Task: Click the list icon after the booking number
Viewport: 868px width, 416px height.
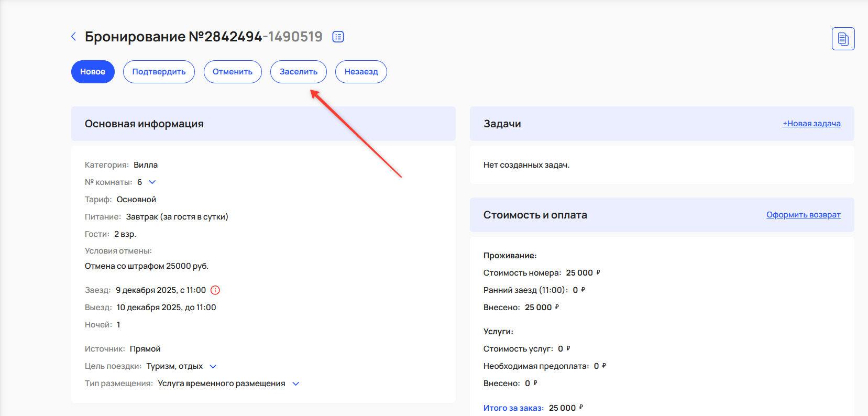Action: 338,37
